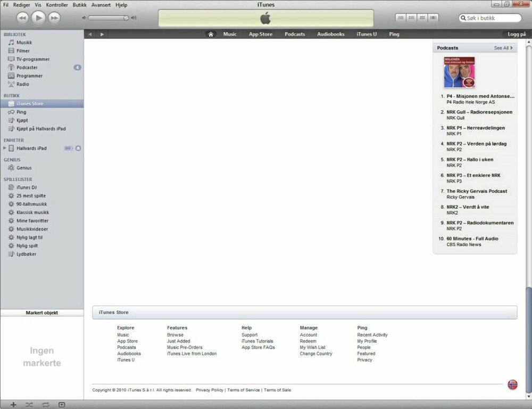Select the Klassisk musikk playlist
Viewport: 532px width, 409px height.
(x=41, y=212)
